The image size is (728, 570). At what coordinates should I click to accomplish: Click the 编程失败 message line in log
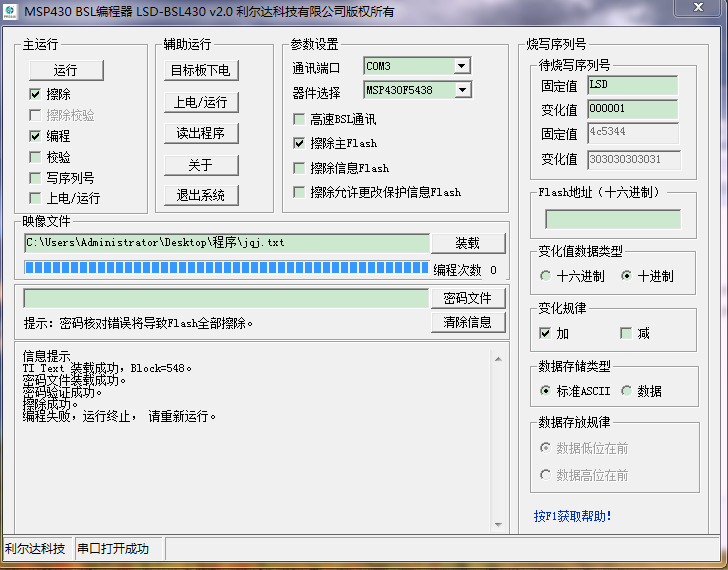(119, 416)
